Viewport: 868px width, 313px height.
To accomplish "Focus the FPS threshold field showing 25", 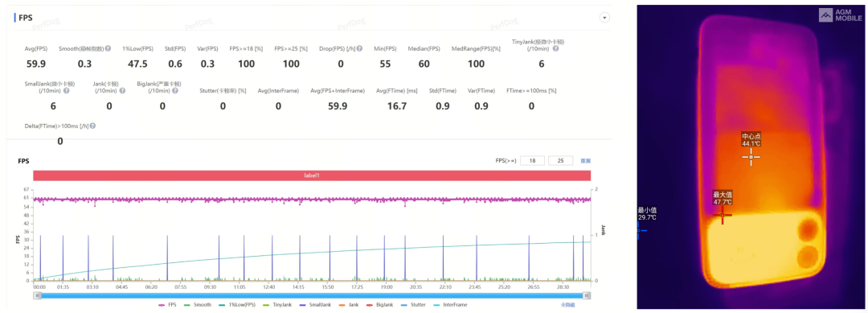I will [x=560, y=161].
